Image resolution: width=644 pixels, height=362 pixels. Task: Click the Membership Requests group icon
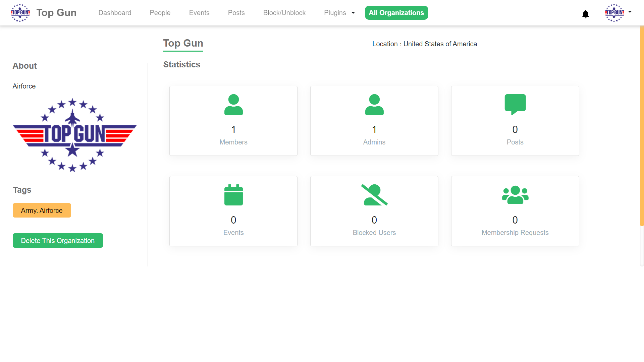pyautogui.click(x=515, y=195)
